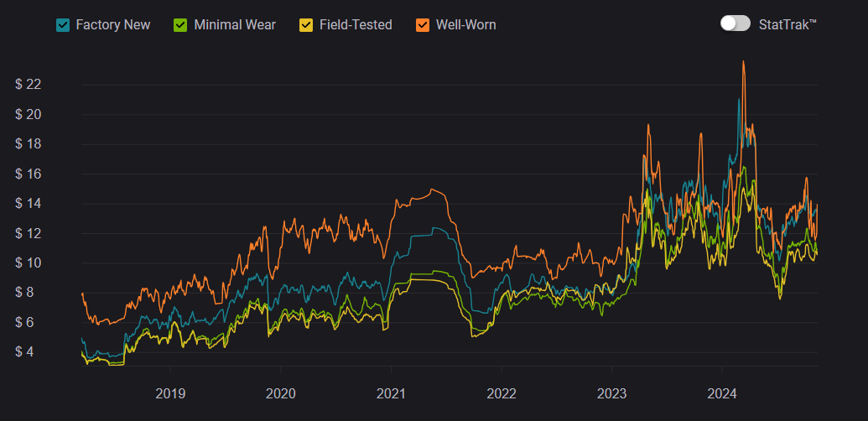Uncheck the Factory New checkbox
This screenshot has width=868, height=421.
pos(63,24)
